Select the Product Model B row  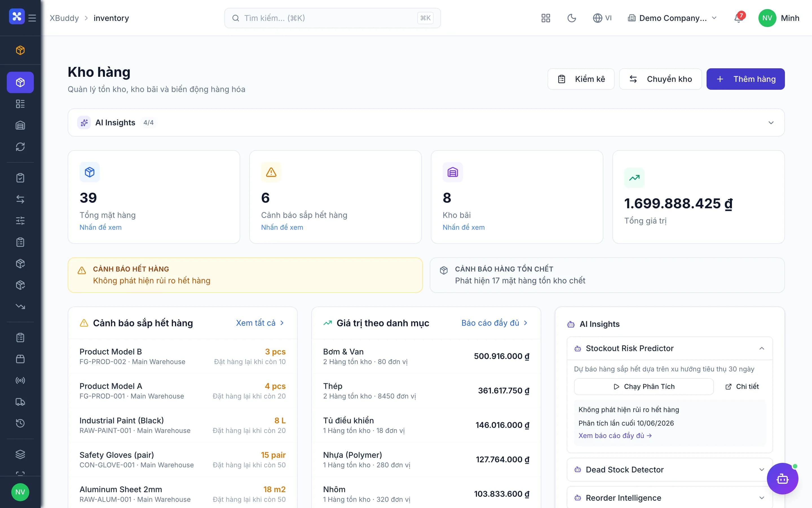[182, 356]
